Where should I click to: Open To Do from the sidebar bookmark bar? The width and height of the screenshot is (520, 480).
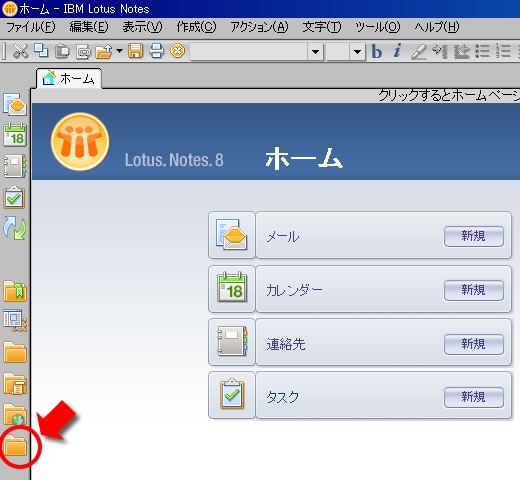click(x=14, y=197)
